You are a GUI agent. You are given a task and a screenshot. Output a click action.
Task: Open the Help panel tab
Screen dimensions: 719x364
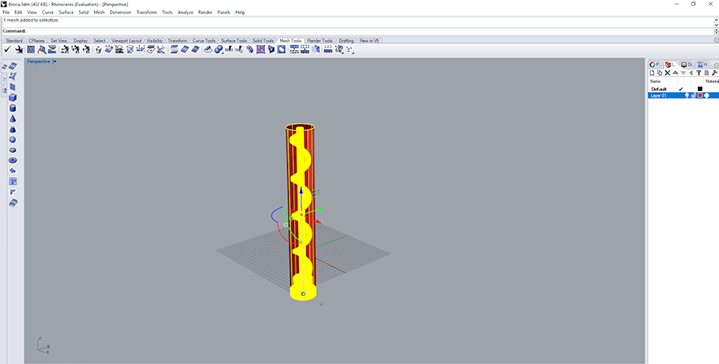point(703,65)
